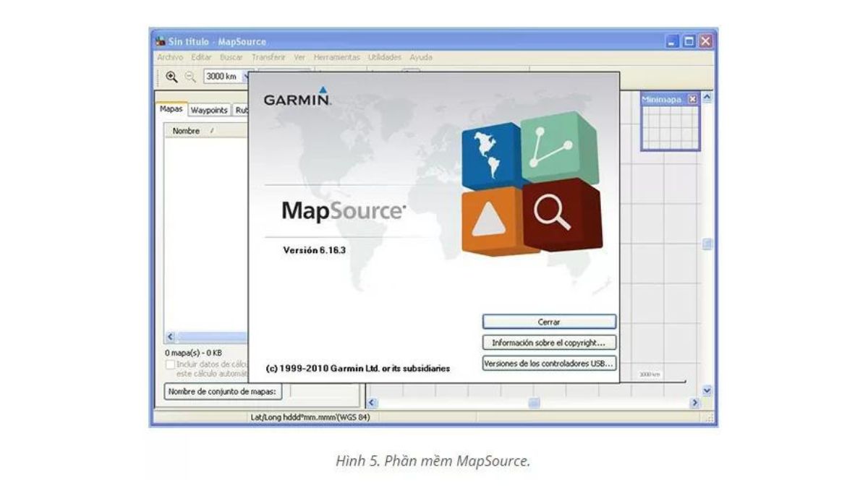Click the MapSource title bar app icon
Screen dimensions: 868x488
(160, 41)
